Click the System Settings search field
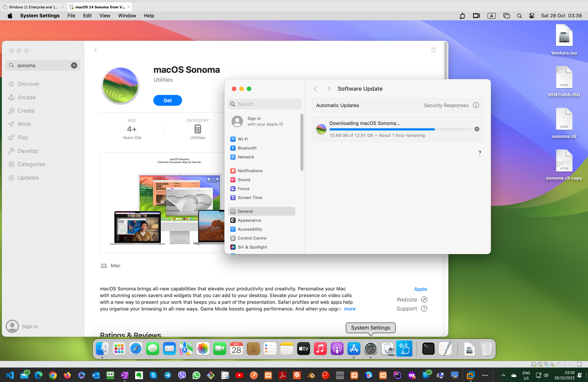Image resolution: width=588 pixels, height=382 pixels. click(264, 104)
